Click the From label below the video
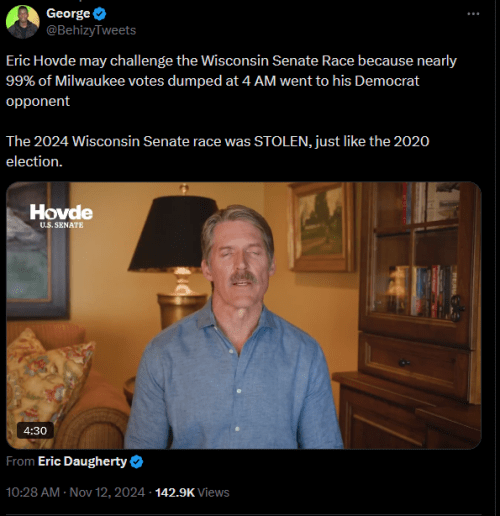Image resolution: width=500 pixels, height=516 pixels. 20,461
